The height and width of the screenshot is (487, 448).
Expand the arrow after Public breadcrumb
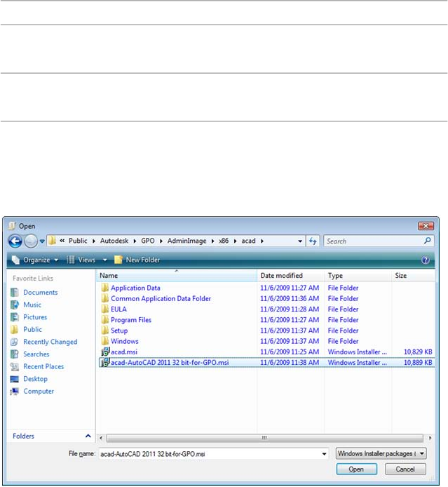pos(94,241)
